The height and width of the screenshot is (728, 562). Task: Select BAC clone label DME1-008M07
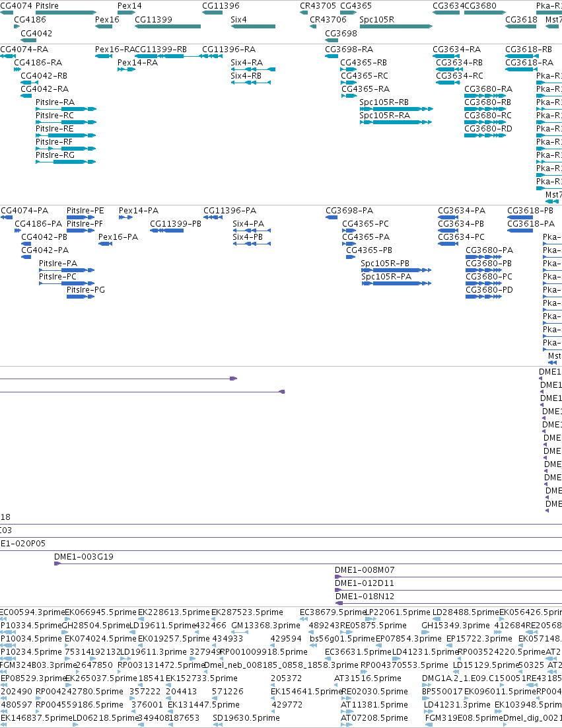365,569
